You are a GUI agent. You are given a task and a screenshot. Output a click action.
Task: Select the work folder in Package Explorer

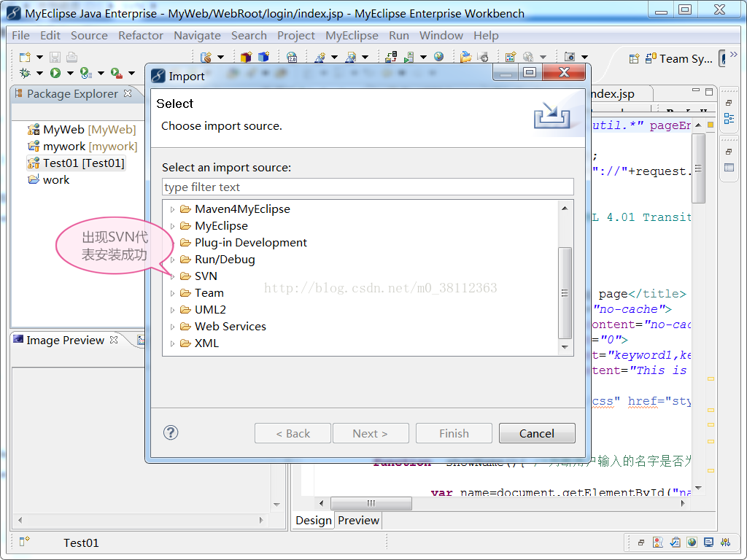[x=49, y=180]
